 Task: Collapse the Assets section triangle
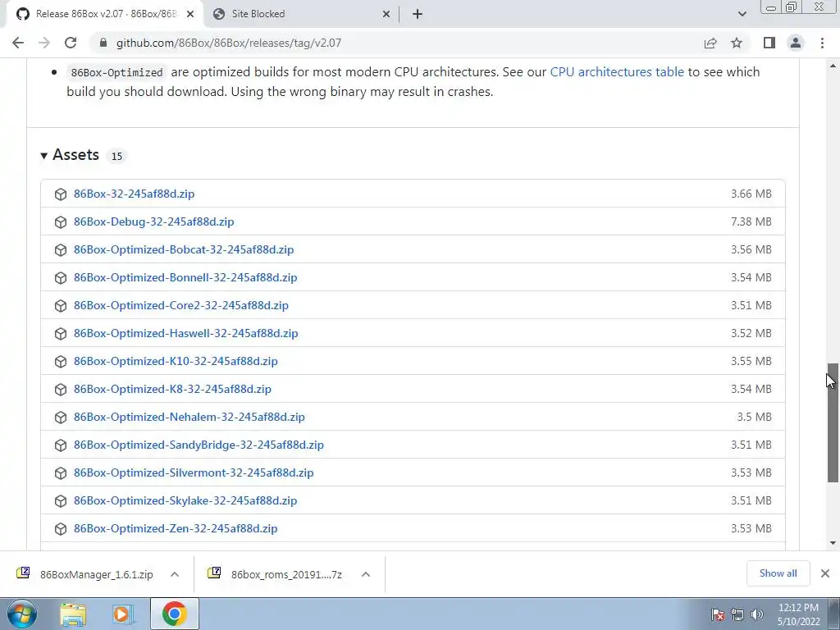[44, 155]
